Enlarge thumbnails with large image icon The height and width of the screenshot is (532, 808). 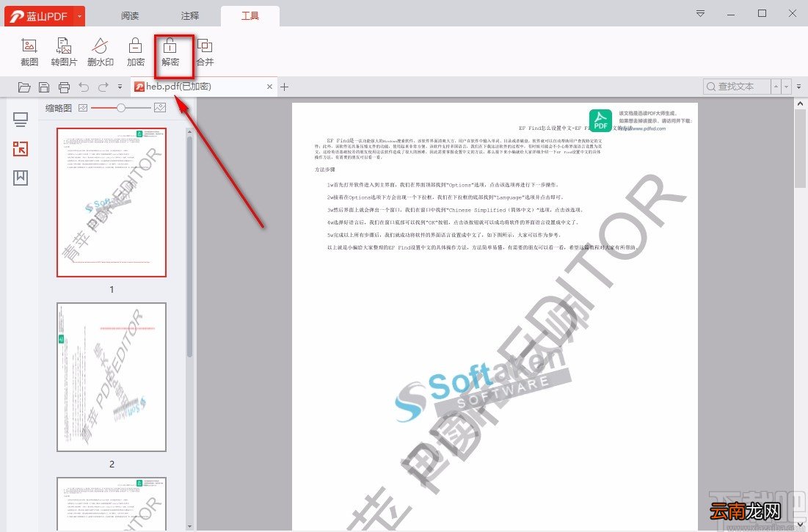coord(160,108)
